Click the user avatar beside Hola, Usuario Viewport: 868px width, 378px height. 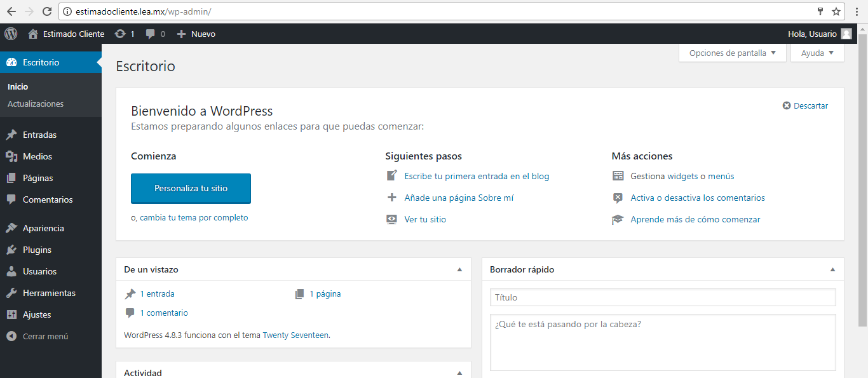[x=846, y=34]
